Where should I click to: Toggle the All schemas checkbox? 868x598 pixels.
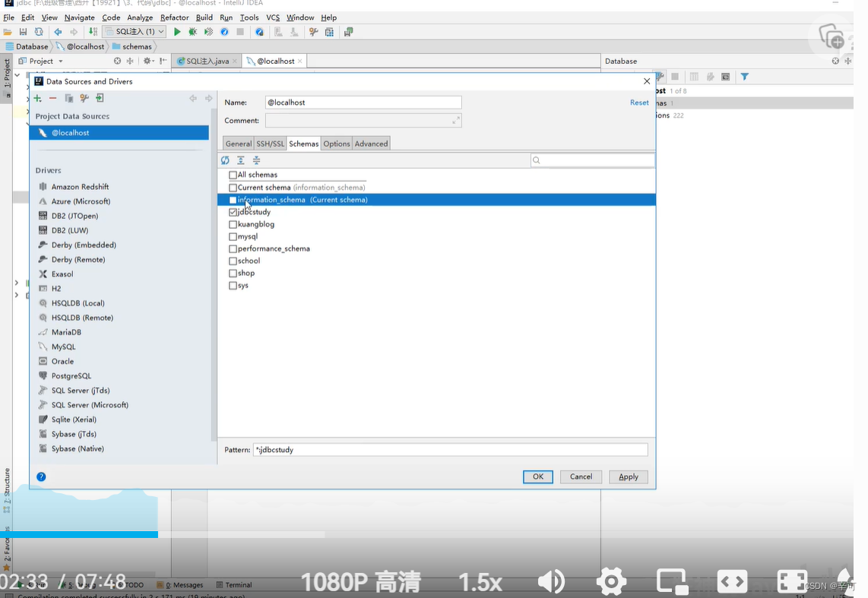point(233,175)
